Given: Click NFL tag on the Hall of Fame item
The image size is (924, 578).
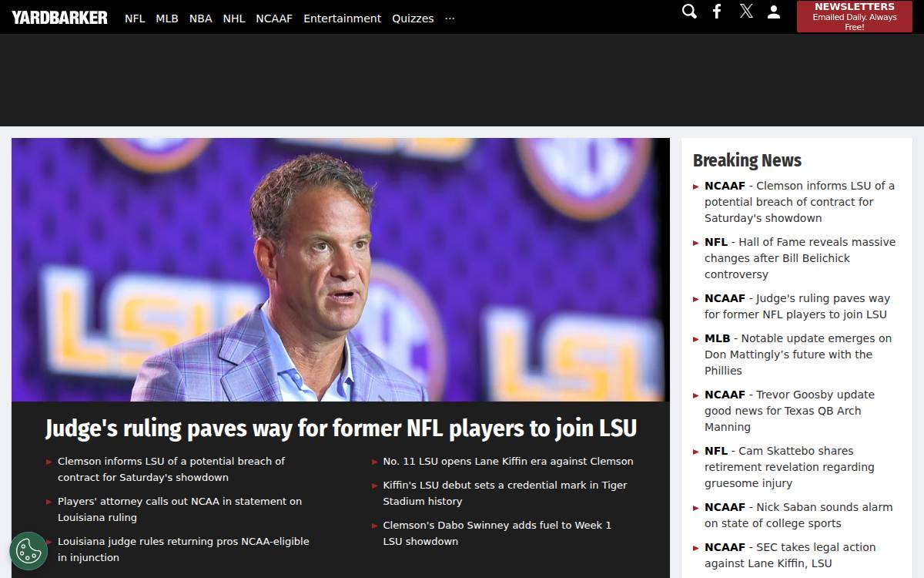Looking at the screenshot, I should tap(716, 242).
